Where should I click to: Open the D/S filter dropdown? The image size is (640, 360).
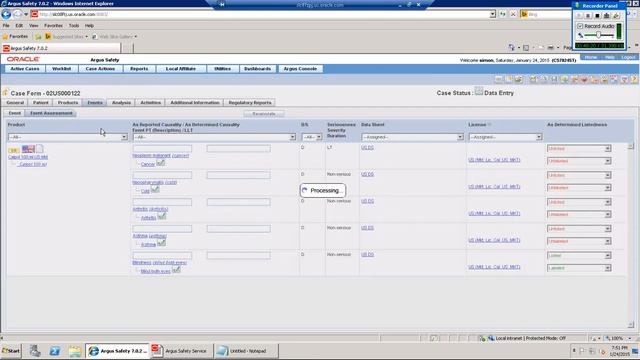pyautogui.click(x=319, y=137)
